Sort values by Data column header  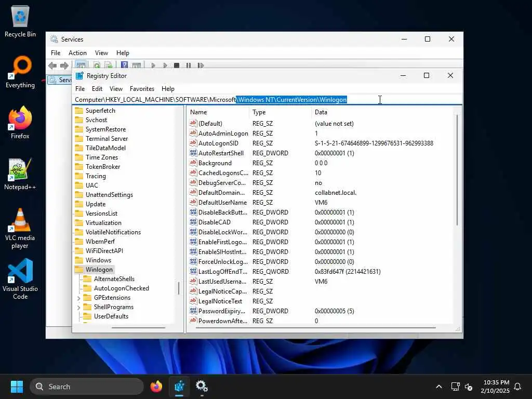382,112
